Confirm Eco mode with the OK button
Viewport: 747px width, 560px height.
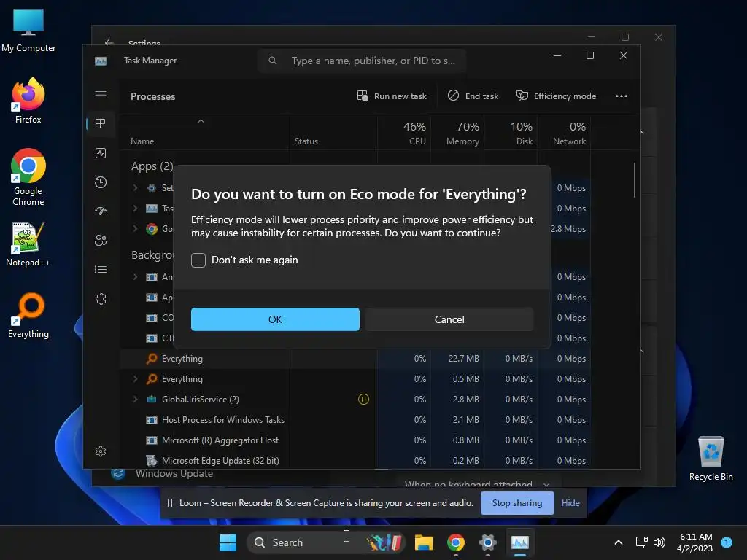point(275,319)
